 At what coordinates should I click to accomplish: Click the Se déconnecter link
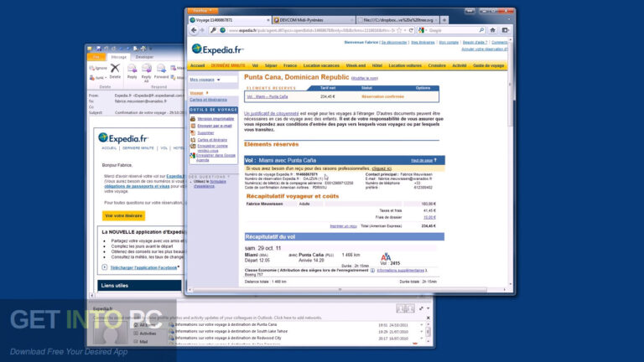(394, 42)
